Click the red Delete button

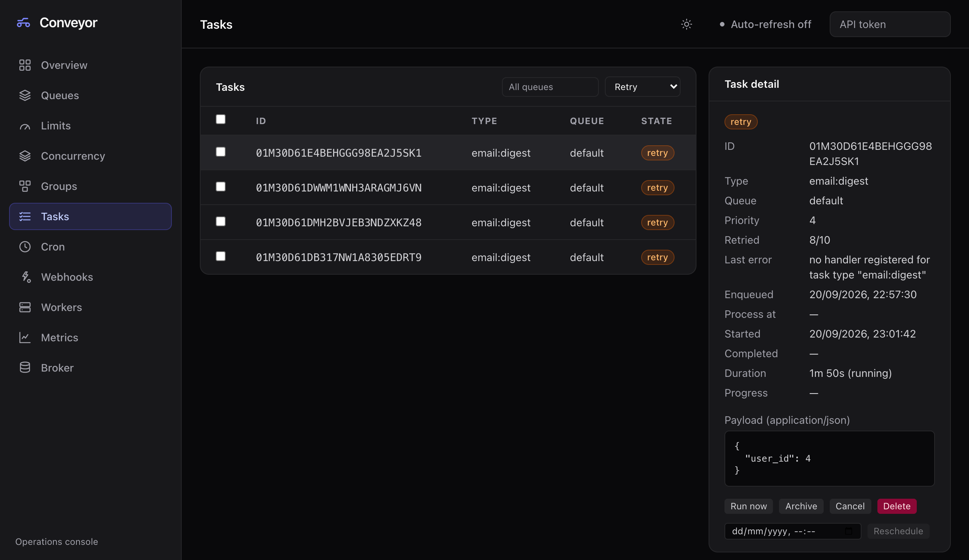(897, 506)
